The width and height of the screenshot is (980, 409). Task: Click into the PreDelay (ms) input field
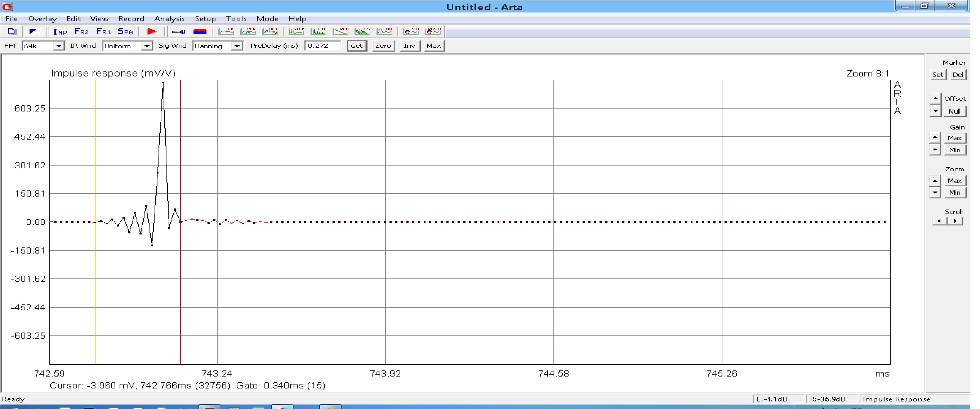point(322,46)
